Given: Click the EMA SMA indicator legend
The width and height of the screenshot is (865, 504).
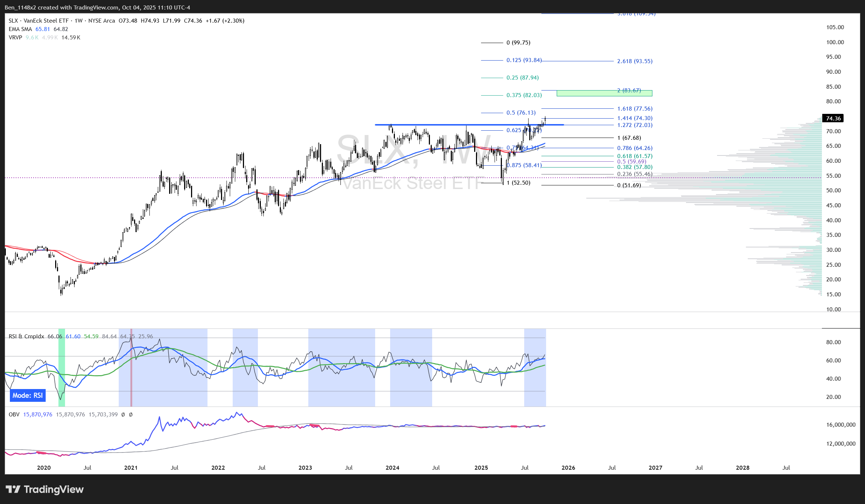Looking at the screenshot, I should tap(20, 29).
